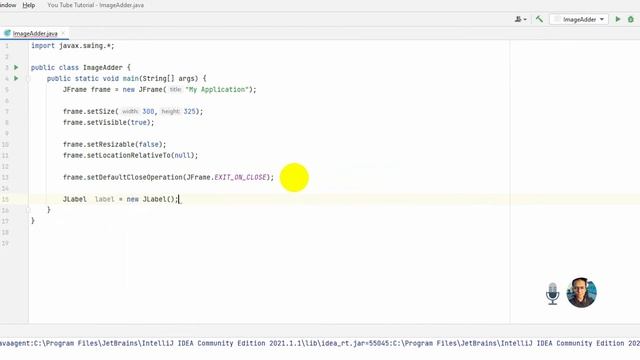
Task: Click the frame.setResizable(false) line
Action: click(115, 144)
